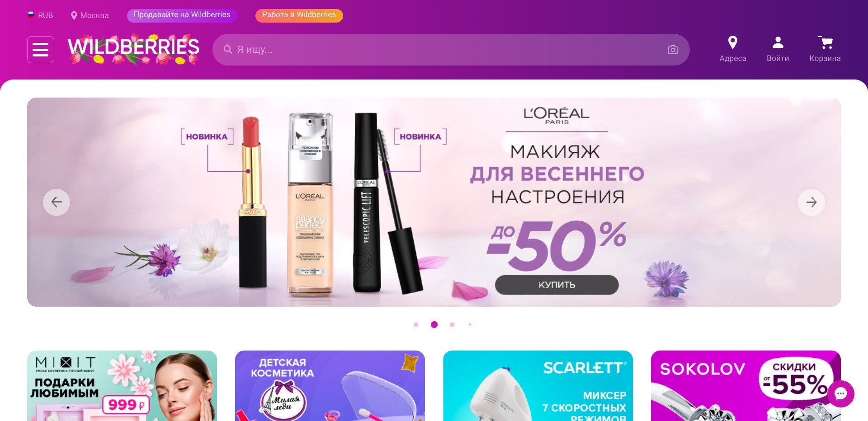Click the camera image search icon
868x421 pixels.
[673, 50]
